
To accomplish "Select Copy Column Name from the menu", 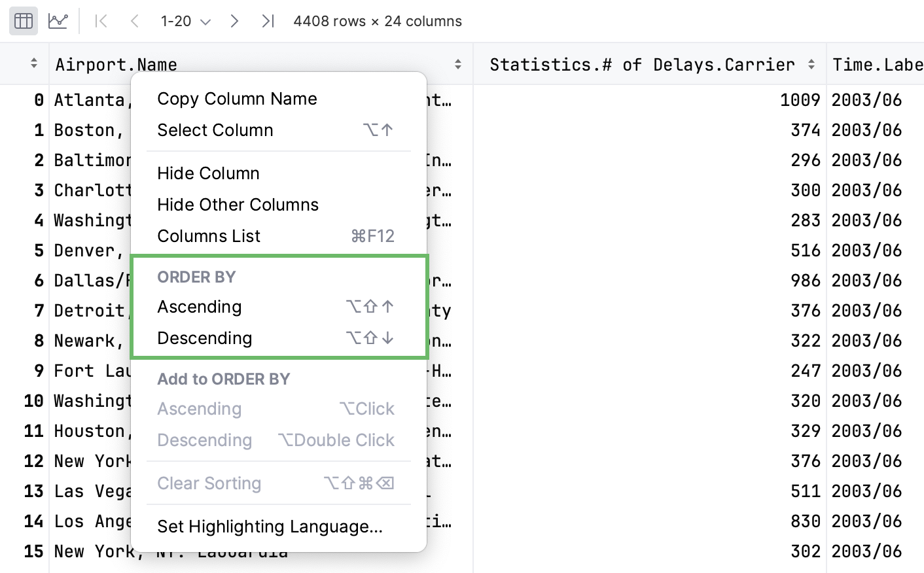I will coord(237,98).
